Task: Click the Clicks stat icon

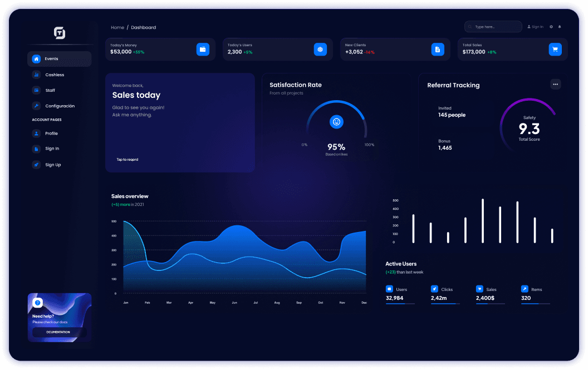Action: point(434,289)
